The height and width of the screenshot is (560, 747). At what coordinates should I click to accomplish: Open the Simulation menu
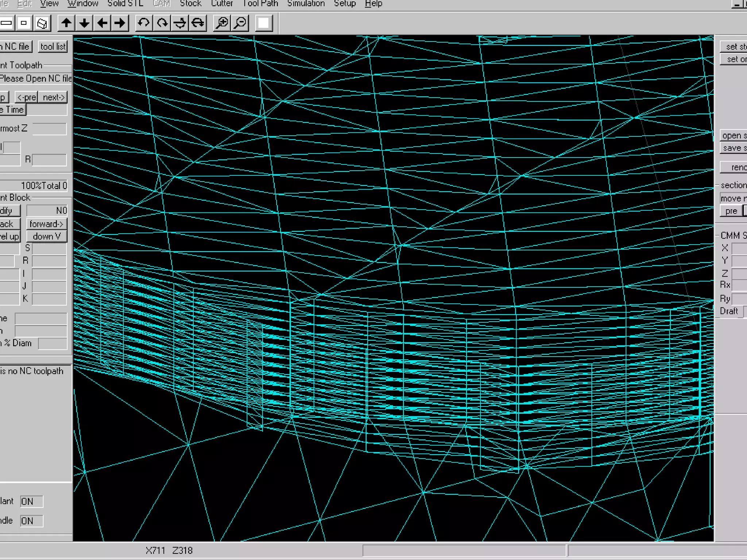point(306,4)
